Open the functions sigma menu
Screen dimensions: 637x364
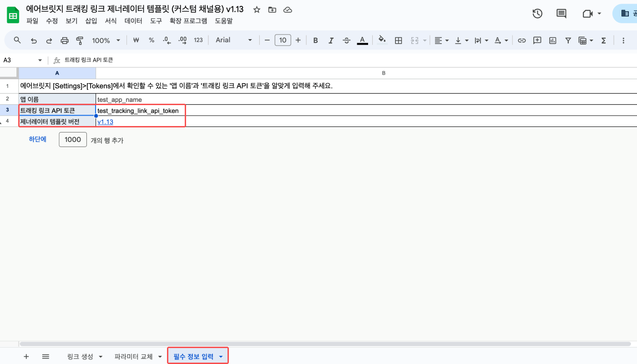tap(604, 40)
